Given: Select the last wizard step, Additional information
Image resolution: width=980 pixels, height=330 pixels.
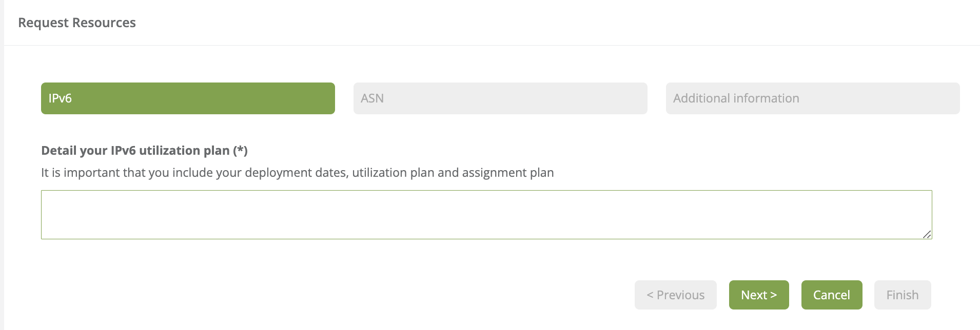Looking at the screenshot, I should click(x=813, y=98).
